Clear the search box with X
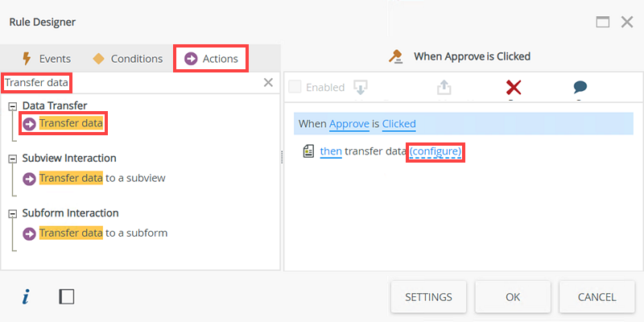This screenshot has height=322, width=644. coord(269,82)
